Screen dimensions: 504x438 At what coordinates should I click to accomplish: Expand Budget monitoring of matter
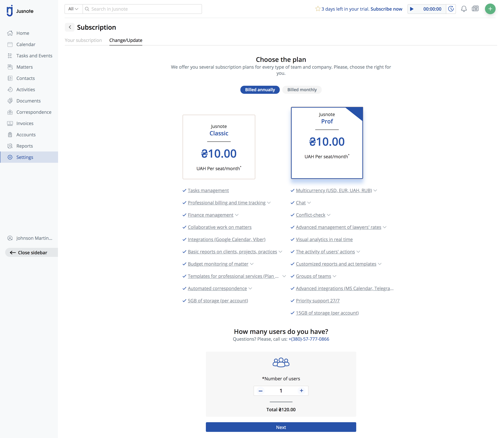coord(252,264)
